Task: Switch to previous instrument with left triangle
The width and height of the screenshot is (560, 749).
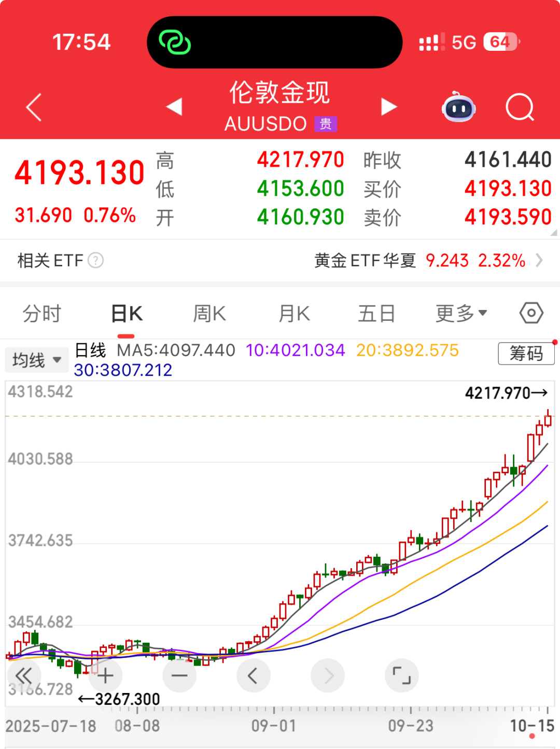Action: [x=174, y=107]
